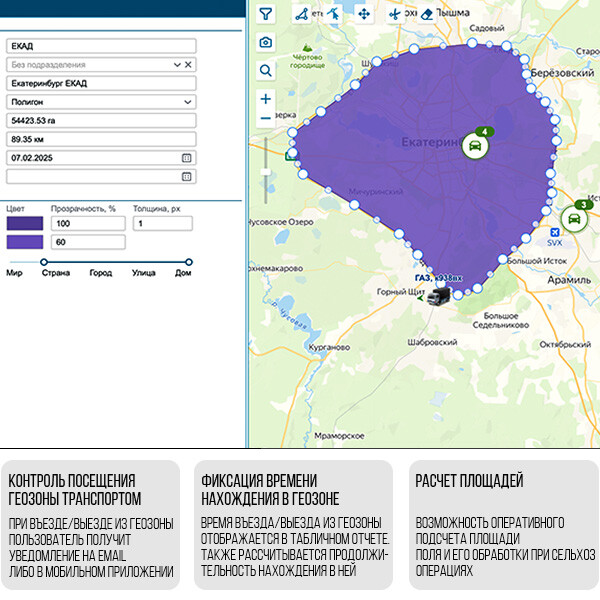Image resolution: width=600 pixels, height=600 pixels.
Task: Select the pointer selection tool
Action: (x=333, y=14)
